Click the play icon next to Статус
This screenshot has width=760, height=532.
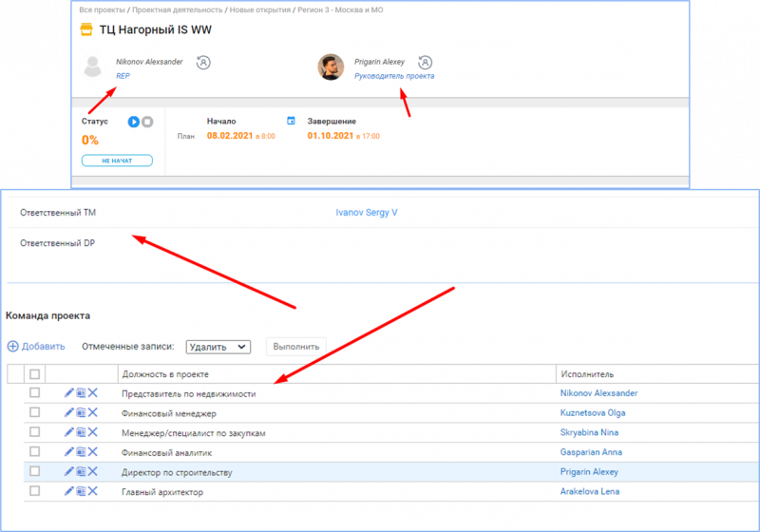click(x=134, y=122)
